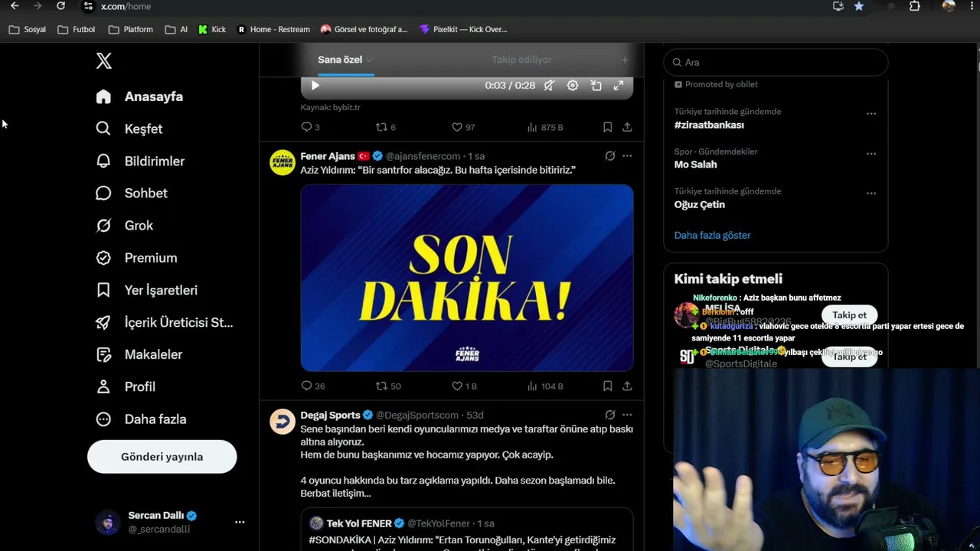The height and width of the screenshot is (551, 980).
Task: Unmute the video player
Action: pos(550,86)
